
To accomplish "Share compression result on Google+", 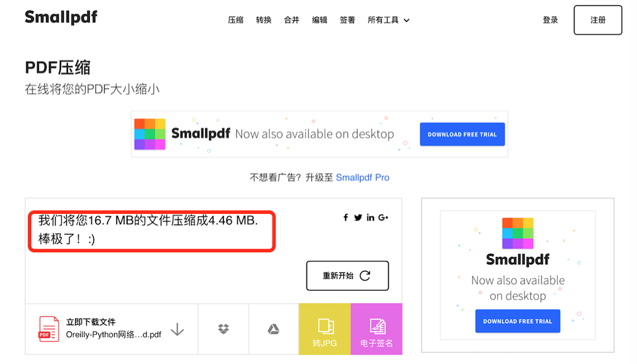I will (382, 217).
